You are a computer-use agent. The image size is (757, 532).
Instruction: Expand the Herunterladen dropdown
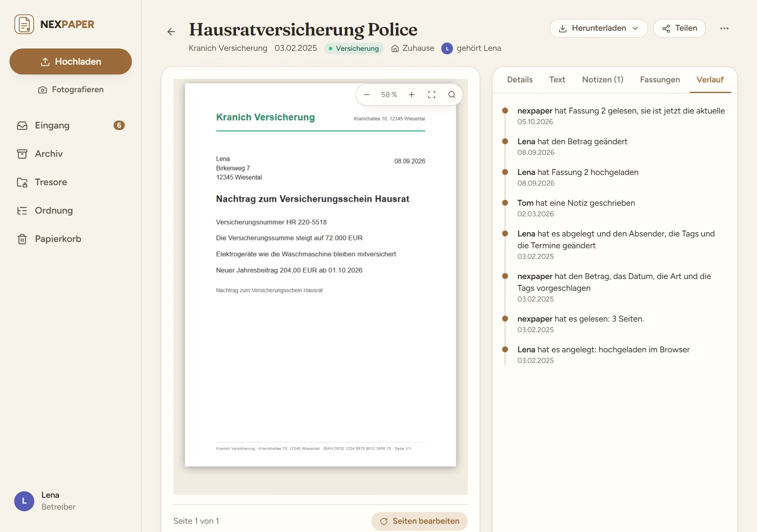tap(599, 28)
